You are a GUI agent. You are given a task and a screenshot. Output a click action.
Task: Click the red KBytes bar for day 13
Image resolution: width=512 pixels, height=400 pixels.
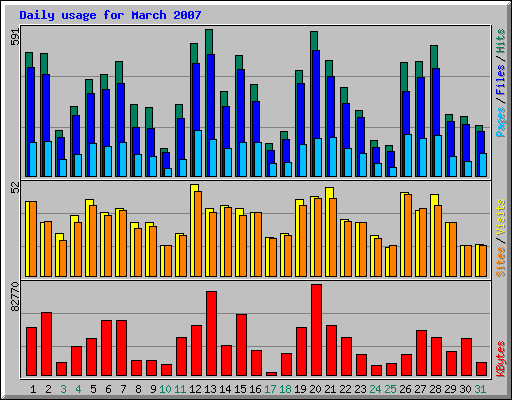[x=211, y=333]
